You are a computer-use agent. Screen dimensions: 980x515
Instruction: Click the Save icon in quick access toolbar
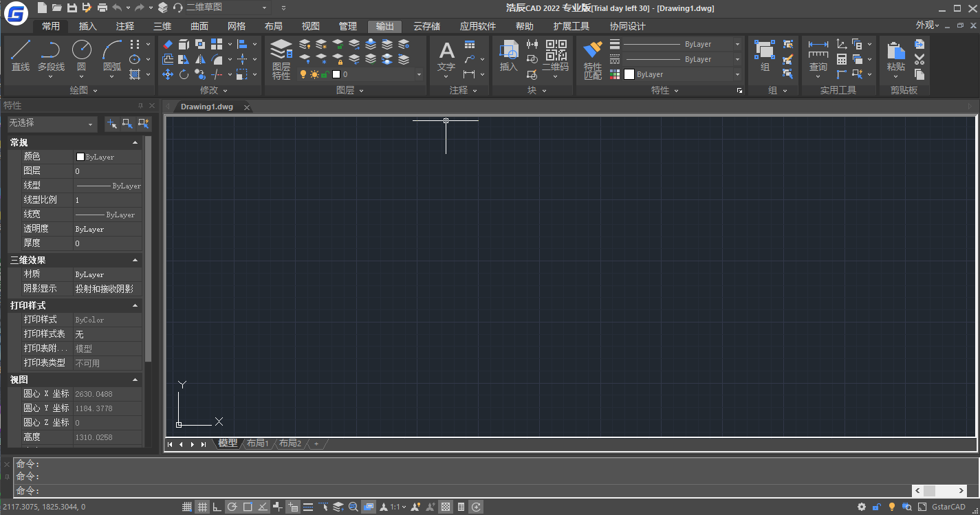72,8
